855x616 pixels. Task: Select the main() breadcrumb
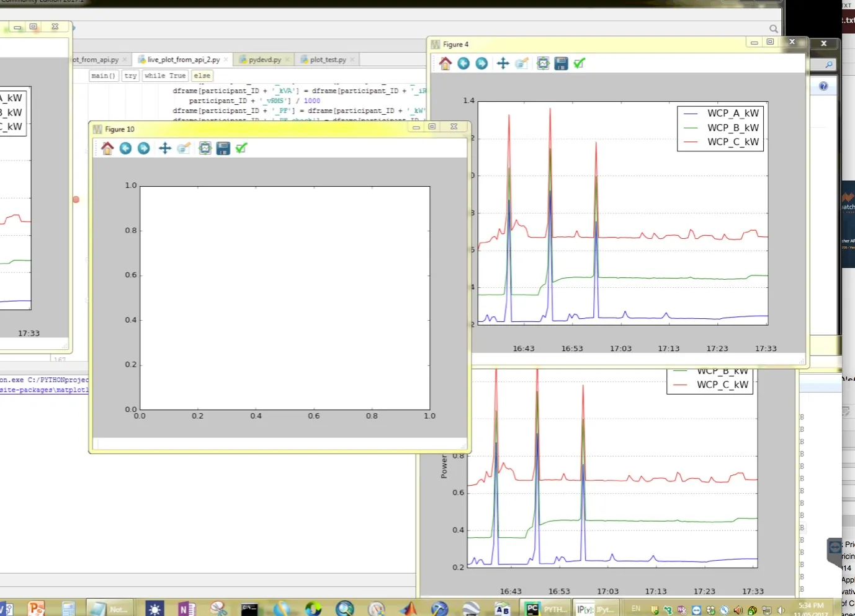(x=103, y=76)
